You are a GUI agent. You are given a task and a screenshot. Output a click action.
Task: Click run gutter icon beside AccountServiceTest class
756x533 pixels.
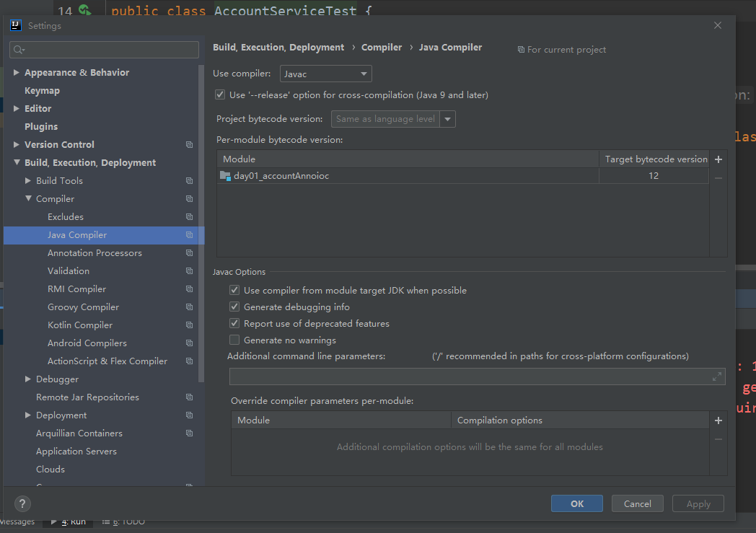tap(85, 9)
